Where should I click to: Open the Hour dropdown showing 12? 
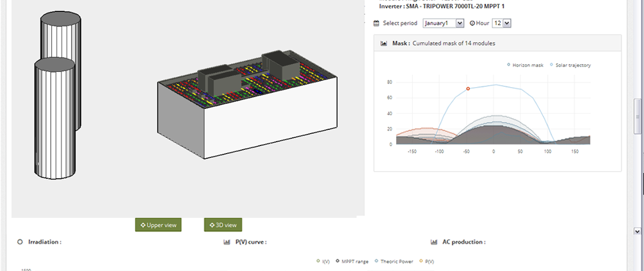point(501,24)
